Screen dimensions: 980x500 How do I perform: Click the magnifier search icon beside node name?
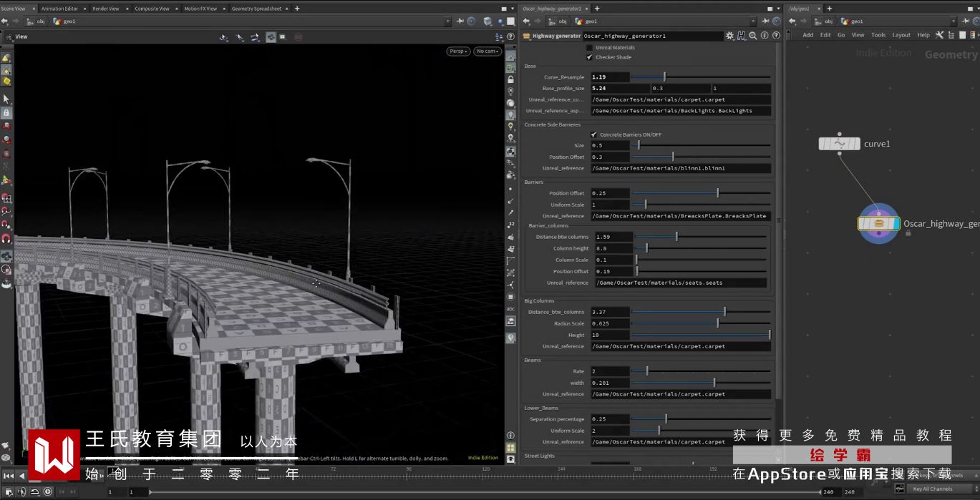click(753, 36)
